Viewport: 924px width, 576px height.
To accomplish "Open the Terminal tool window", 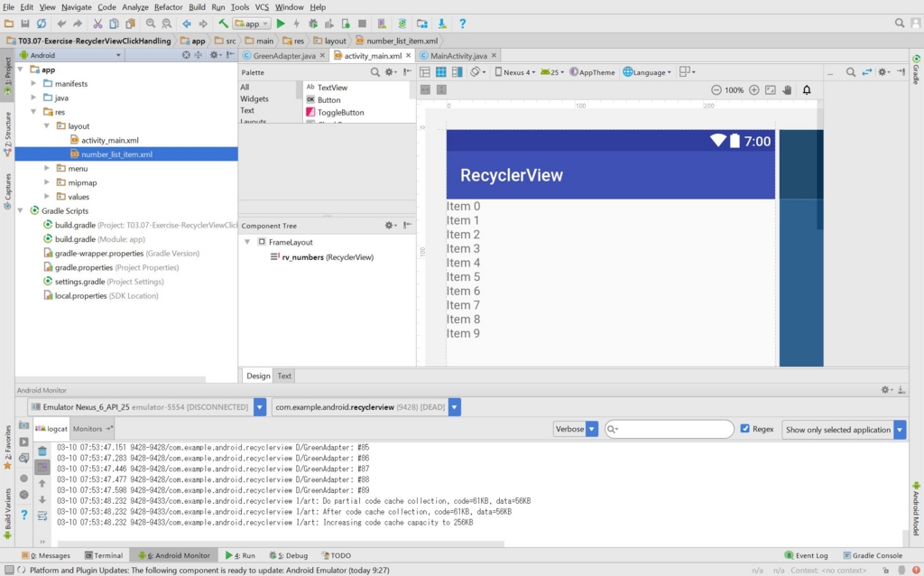I will pos(103,555).
